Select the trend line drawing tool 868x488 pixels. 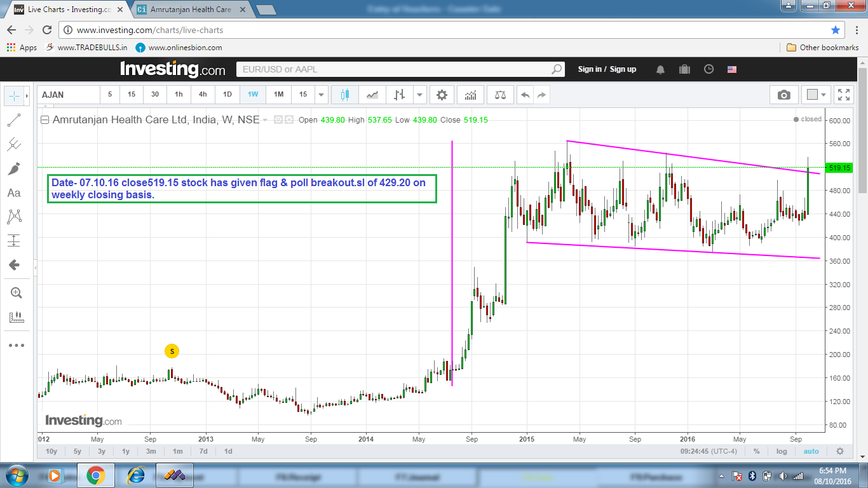tap(14, 120)
